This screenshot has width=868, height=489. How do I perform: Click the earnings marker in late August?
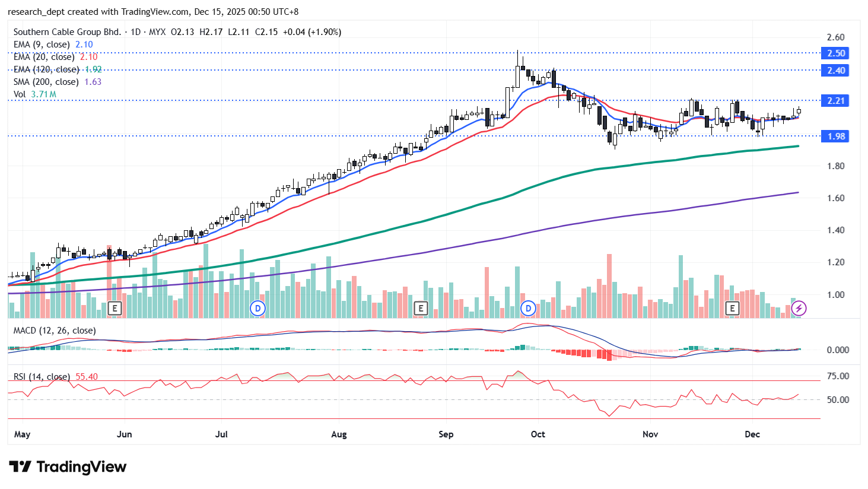tap(421, 308)
